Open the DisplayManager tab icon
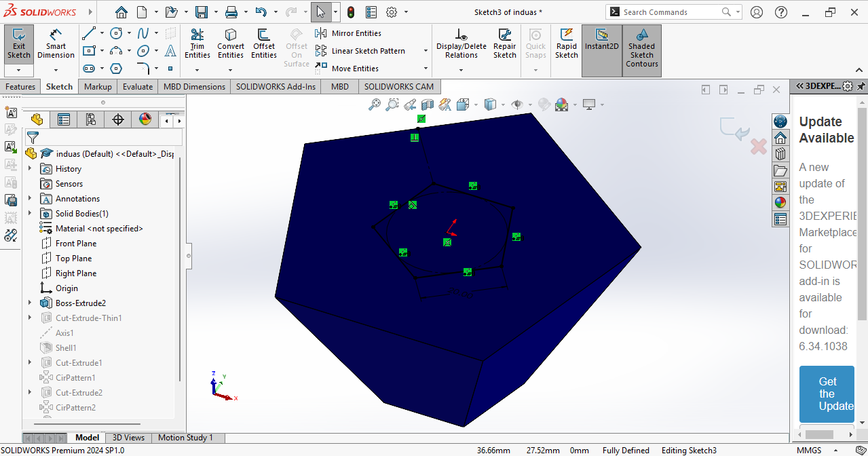The image size is (868, 456). [x=145, y=119]
